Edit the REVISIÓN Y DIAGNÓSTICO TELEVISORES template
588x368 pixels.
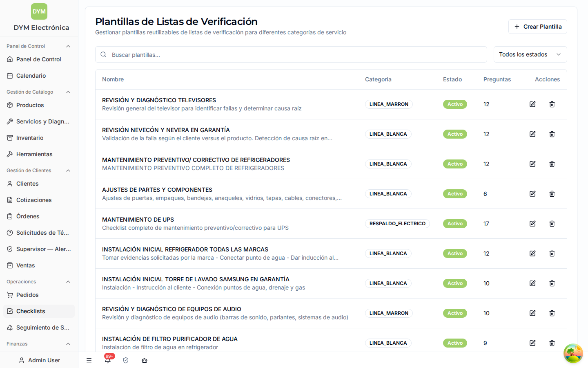pyautogui.click(x=532, y=104)
